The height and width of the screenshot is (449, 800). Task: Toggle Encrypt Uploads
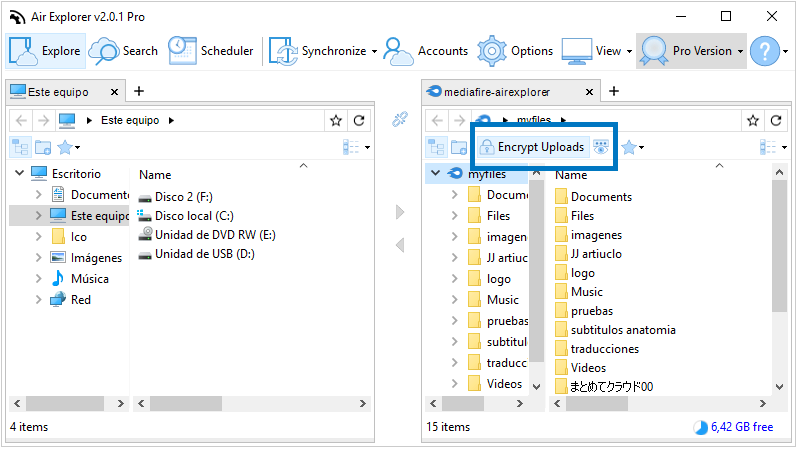click(x=533, y=147)
